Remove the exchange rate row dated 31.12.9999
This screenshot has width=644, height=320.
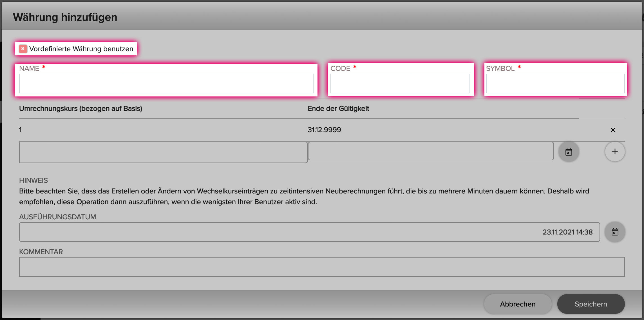pyautogui.click(x=613, y=130)
